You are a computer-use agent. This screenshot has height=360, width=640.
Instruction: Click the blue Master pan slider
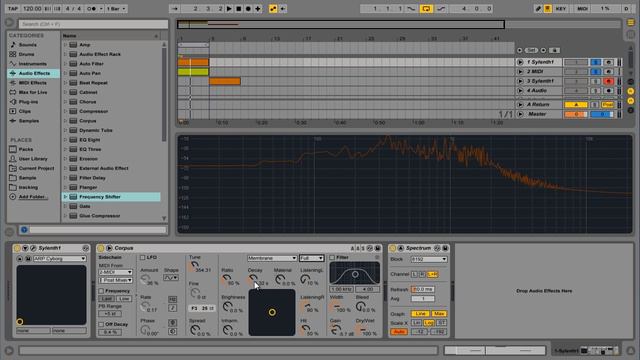pos(602,114)
